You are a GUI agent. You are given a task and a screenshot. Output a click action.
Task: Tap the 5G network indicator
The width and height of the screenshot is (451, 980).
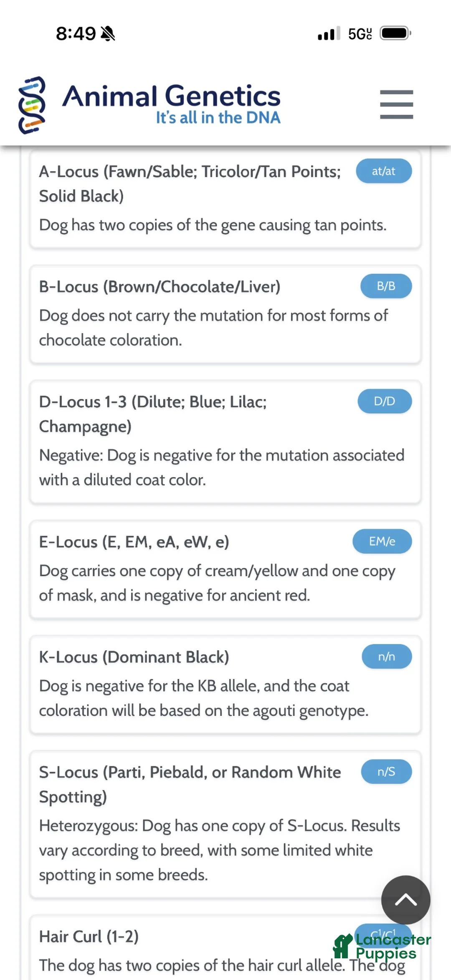pos(360,34)
